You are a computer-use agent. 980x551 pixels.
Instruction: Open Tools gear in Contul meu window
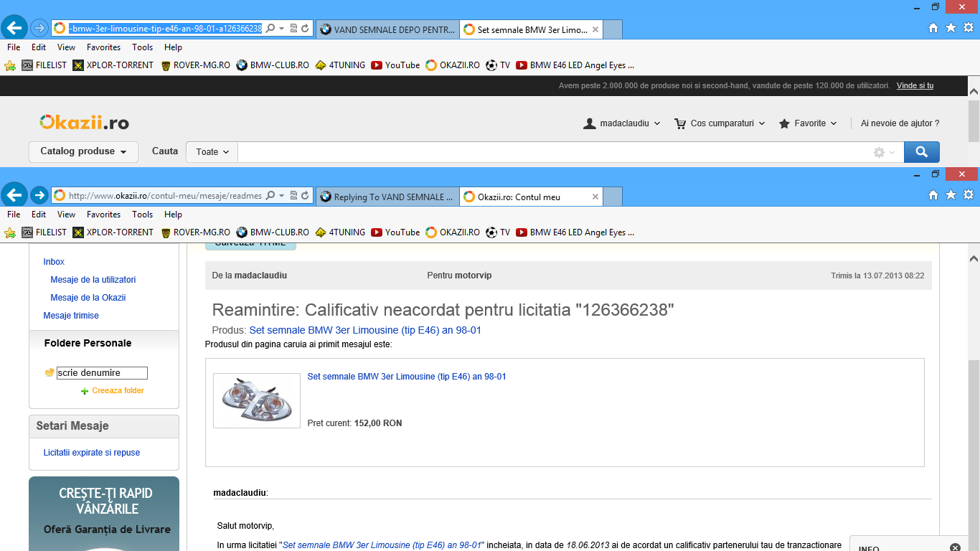click(969, 195)
